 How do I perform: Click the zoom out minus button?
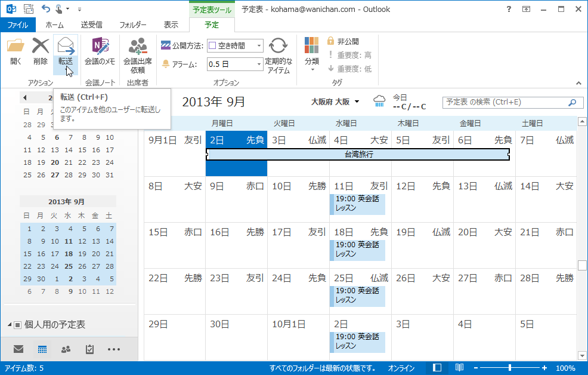pos(476,368)
